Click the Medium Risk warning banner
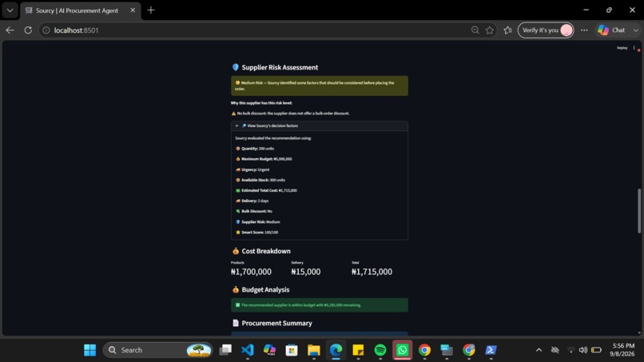The image size is (644, 362). pos(319,86)
